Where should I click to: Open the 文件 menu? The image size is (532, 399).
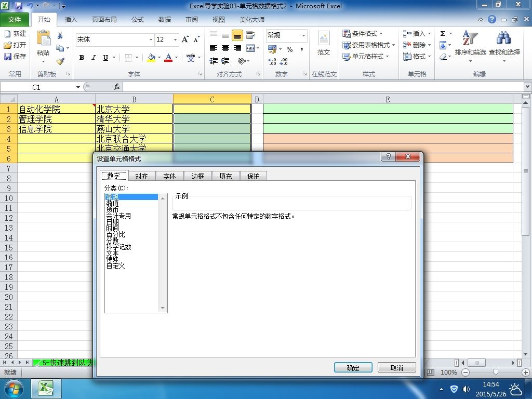(x=14, y=20)
